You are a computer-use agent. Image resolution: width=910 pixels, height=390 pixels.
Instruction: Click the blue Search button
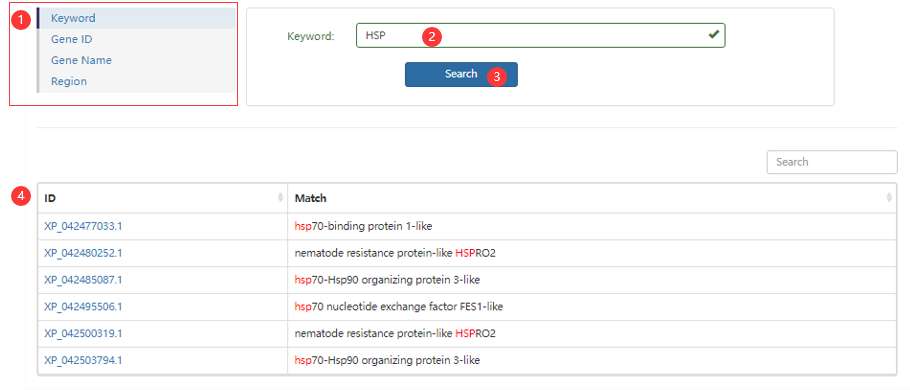point(461,74)
